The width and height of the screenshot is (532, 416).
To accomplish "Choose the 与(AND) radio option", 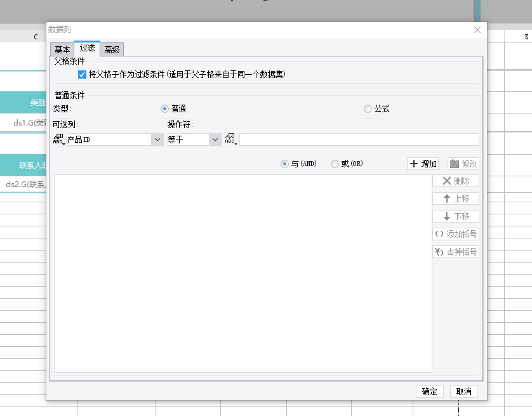I will tap(284, 164).
